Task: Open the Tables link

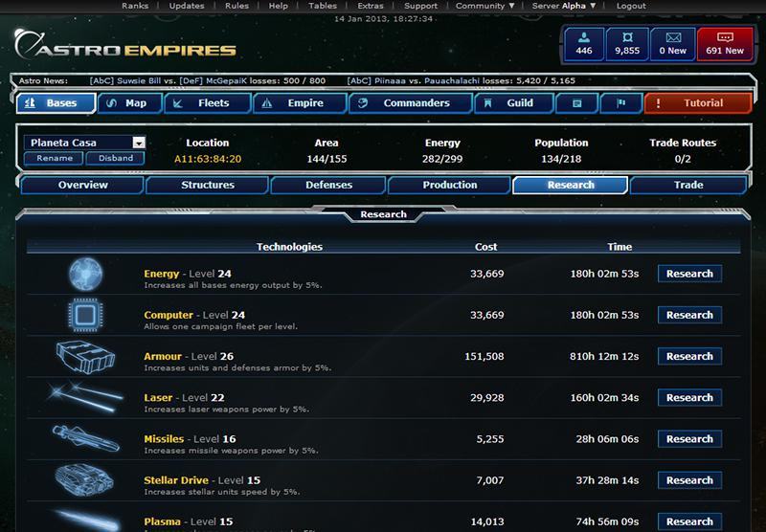Action: tap(323, 6)
